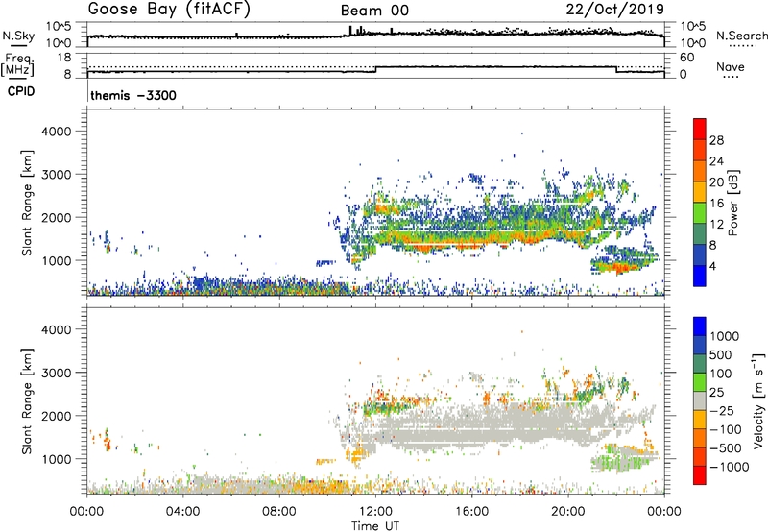The height and width of the screenshot is (532, 768).
Task: Click the 'Slant Range [km]' label of power panel
Action: tap(27, 203)
